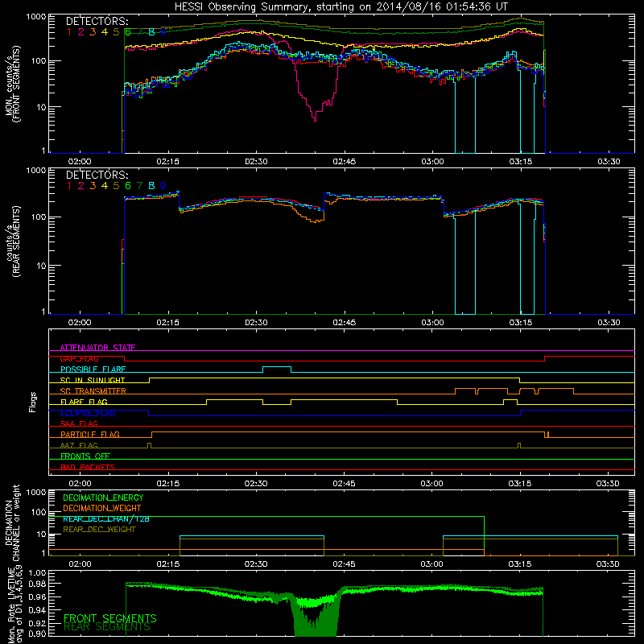Click the REAR SEGMENTS livetime legend label
The height and width of the screenshot is (644, 644).
tap(107, 627)
